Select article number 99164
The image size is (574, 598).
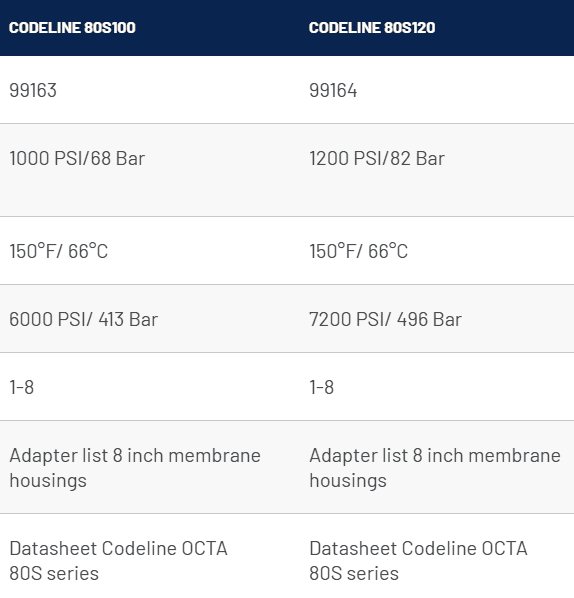pyautogui.click(x=333, y=91)
